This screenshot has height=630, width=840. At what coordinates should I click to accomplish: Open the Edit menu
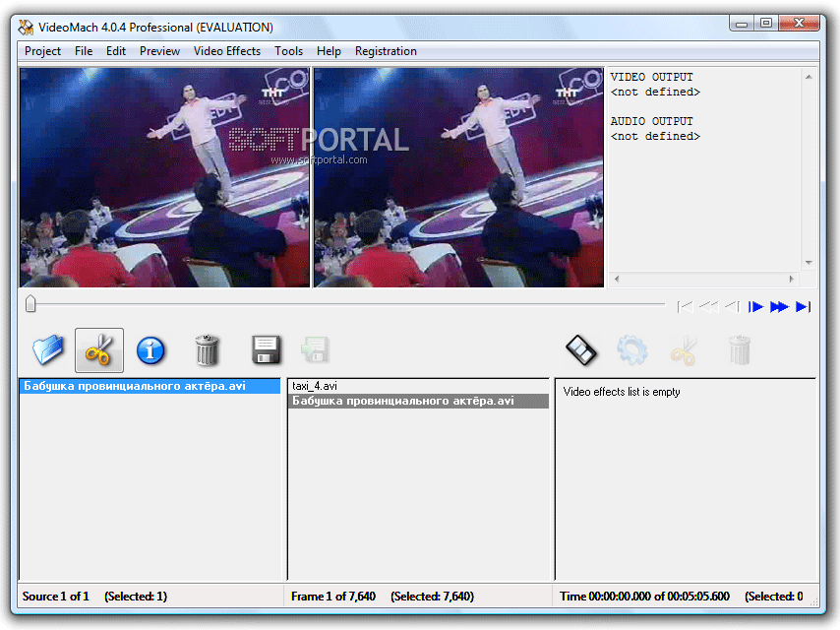point(116,51)
